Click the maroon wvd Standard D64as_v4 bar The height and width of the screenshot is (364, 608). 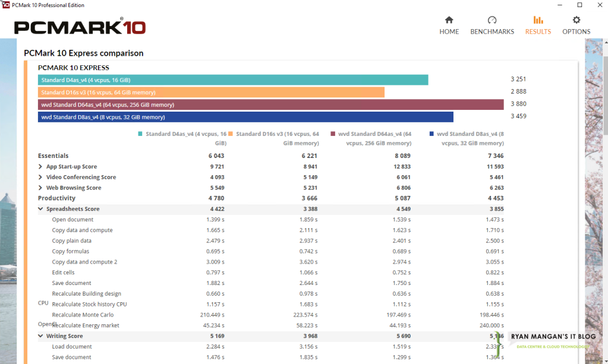point(270,105)
